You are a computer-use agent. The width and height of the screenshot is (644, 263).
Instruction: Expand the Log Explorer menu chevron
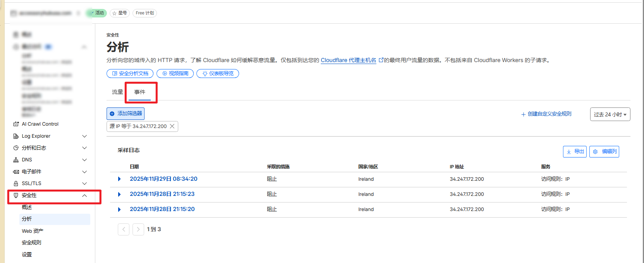pos(84,136)
